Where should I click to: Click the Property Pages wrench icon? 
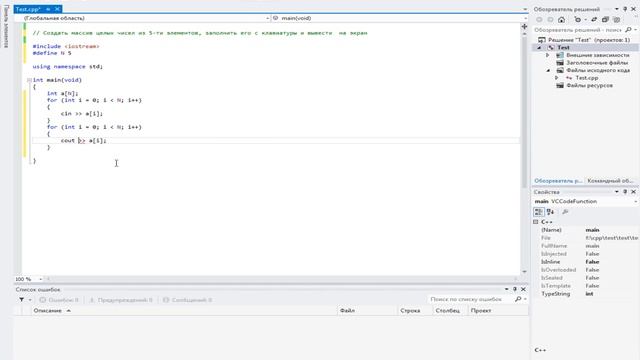pos(565,212)
